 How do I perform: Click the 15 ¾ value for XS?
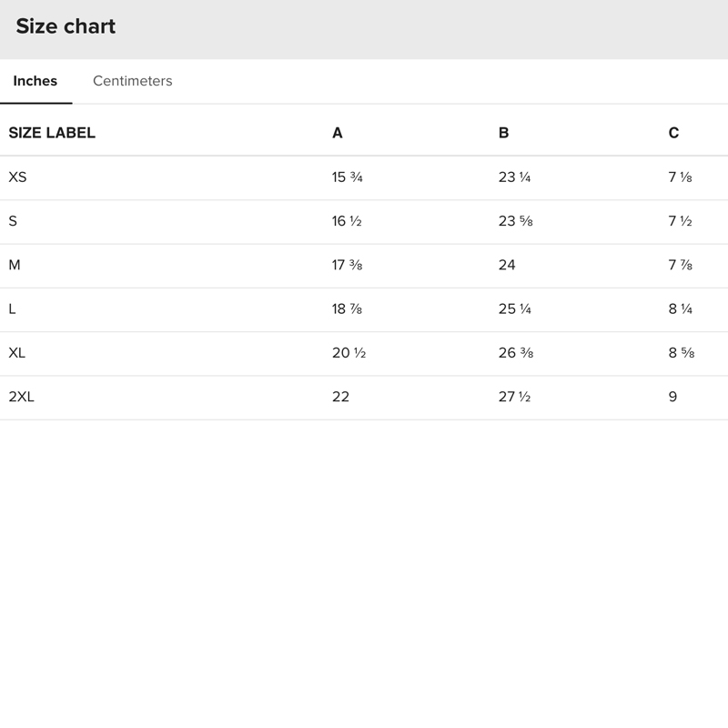tap(347, 177)
